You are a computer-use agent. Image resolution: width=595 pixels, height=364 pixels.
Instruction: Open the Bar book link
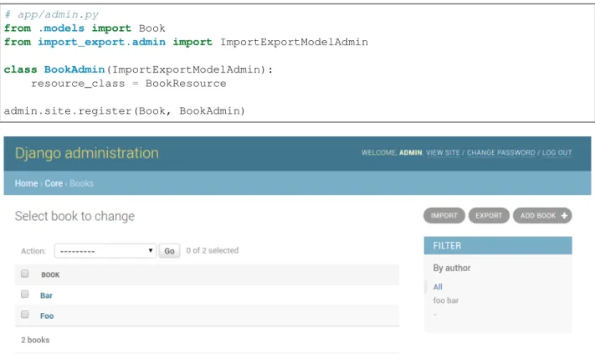[x=46, y=295]
